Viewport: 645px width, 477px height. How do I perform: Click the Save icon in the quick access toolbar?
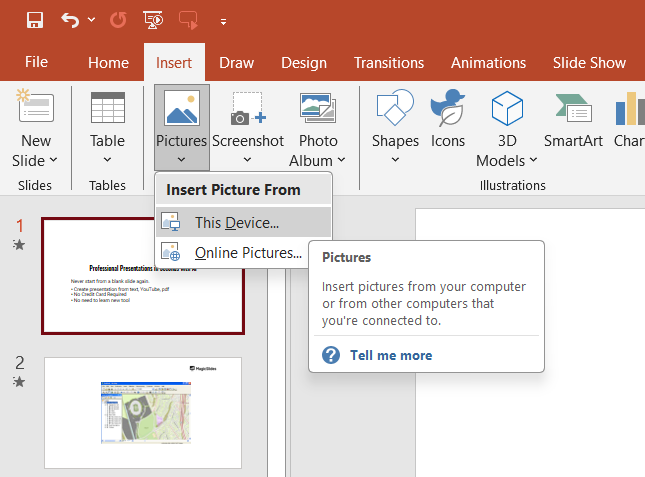pos(35,20)
